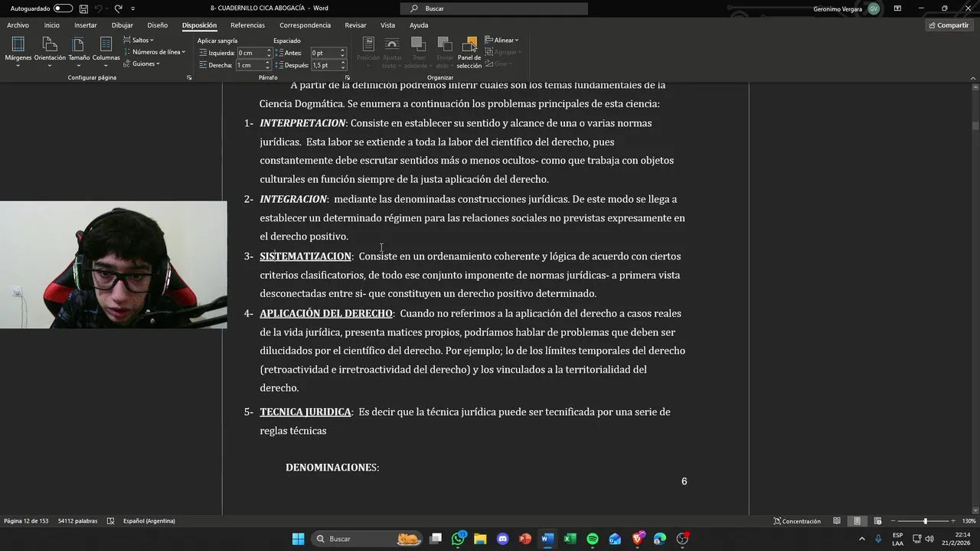
Task: Expand the Alinear dropdown
Action: tap(501, 40)
